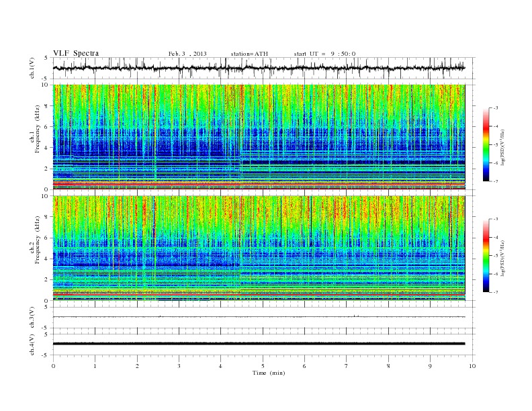This screenshot has height=411, width=532.
Task: Click the "3" tick on the time axis
Action: click(179, 366)
